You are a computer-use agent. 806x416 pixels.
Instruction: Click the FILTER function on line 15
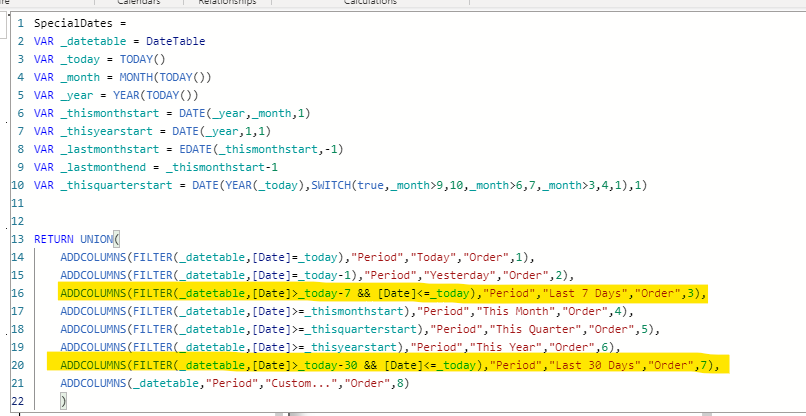point(152,275)
